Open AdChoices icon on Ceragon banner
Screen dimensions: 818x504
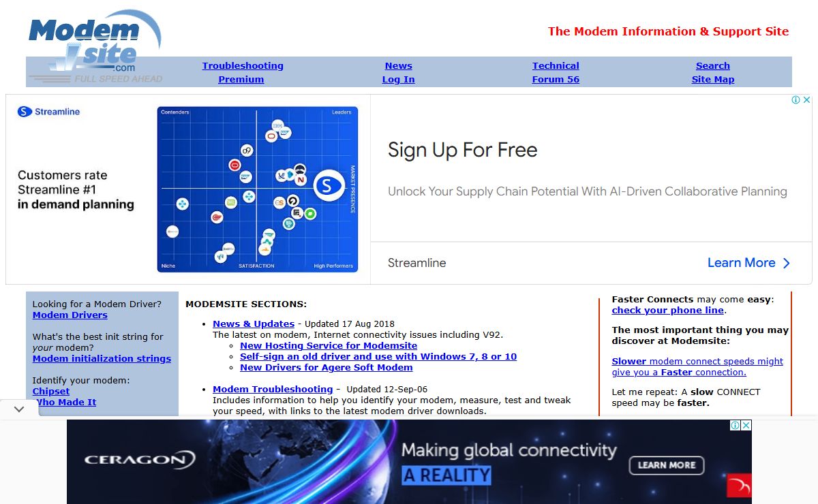tap(736, 425)
